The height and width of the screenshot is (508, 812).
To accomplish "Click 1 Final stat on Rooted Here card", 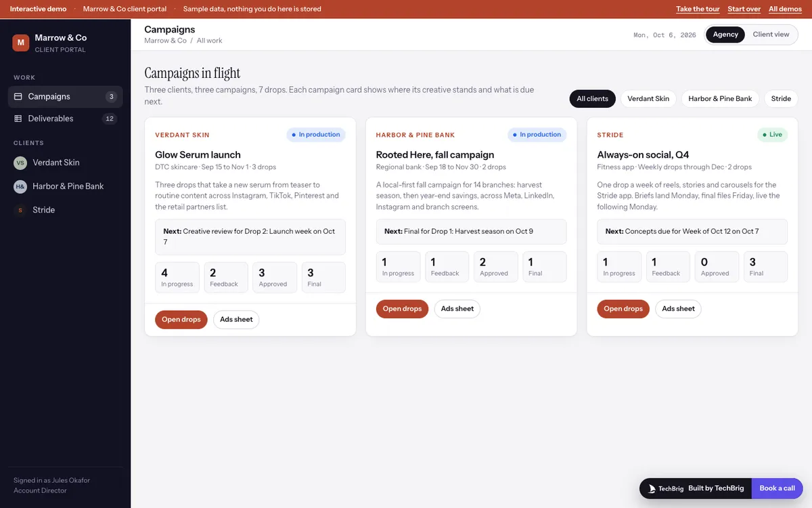I will point(545,267).
